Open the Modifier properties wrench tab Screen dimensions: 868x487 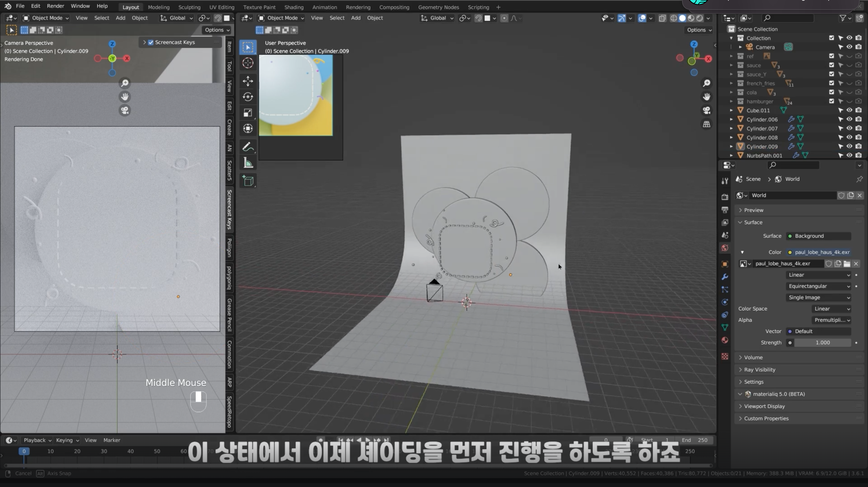[725, 277]
